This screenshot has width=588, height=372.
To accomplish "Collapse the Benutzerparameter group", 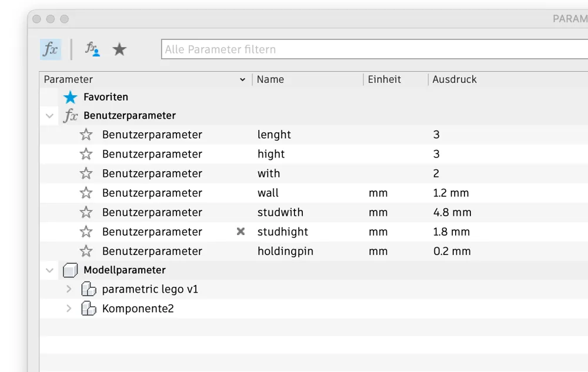I will (50, 116).
